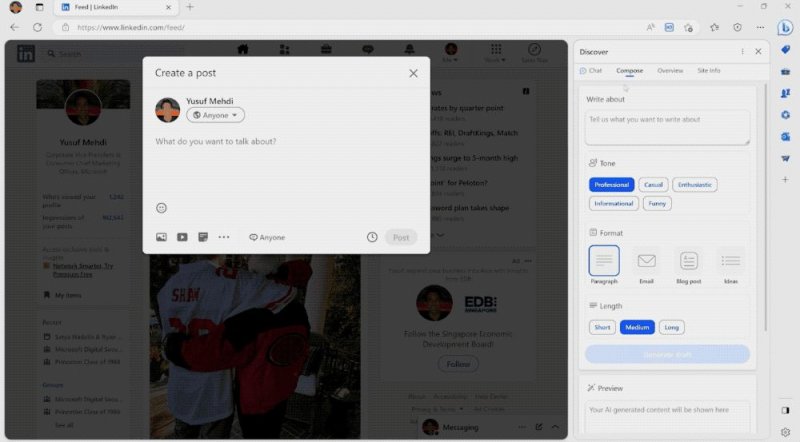
Task: Open the Bing sidebar icon
Action: pos(785,28)
